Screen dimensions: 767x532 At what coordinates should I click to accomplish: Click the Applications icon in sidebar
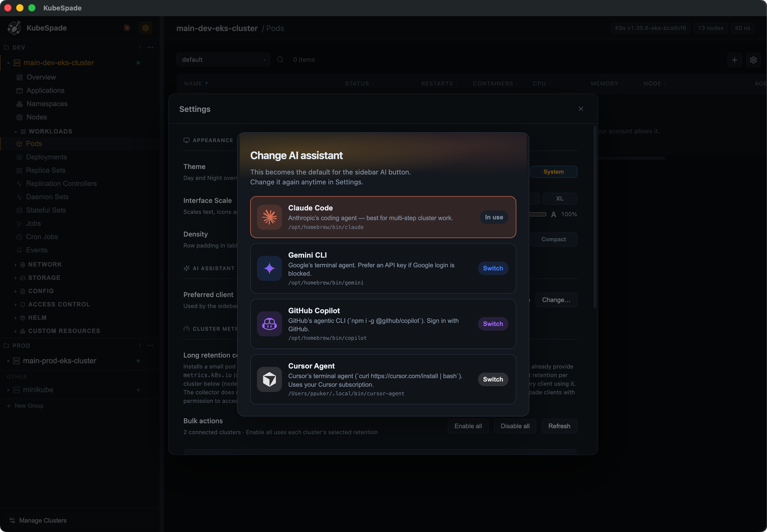(x=19, y=91)
